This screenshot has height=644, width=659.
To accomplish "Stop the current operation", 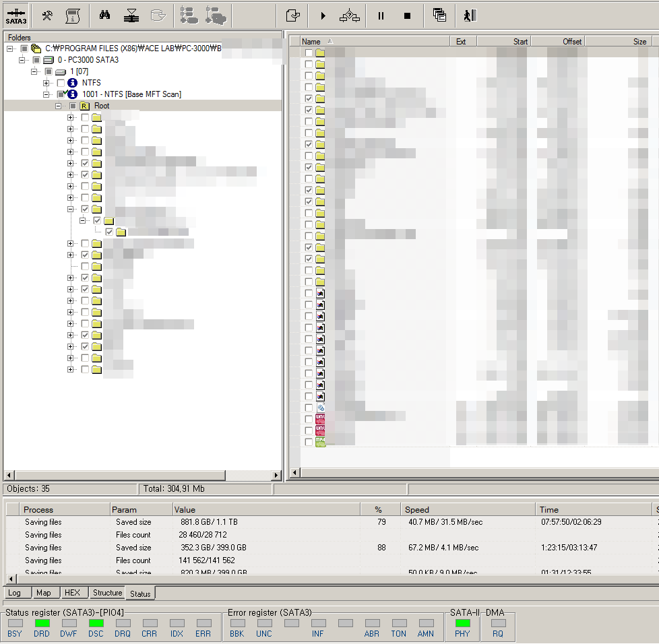I will [407, 16].
